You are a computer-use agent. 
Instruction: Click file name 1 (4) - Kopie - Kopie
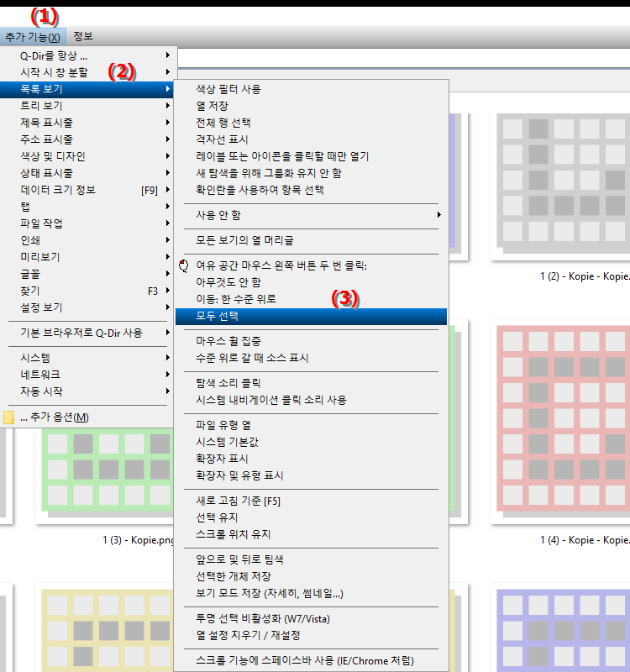pos(585,540)
